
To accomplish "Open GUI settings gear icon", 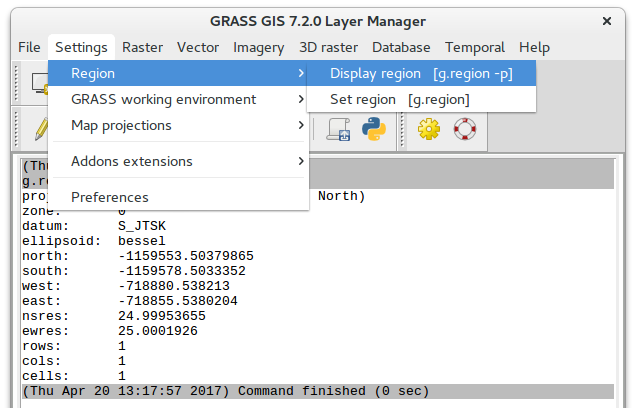I will click(429, 129).
